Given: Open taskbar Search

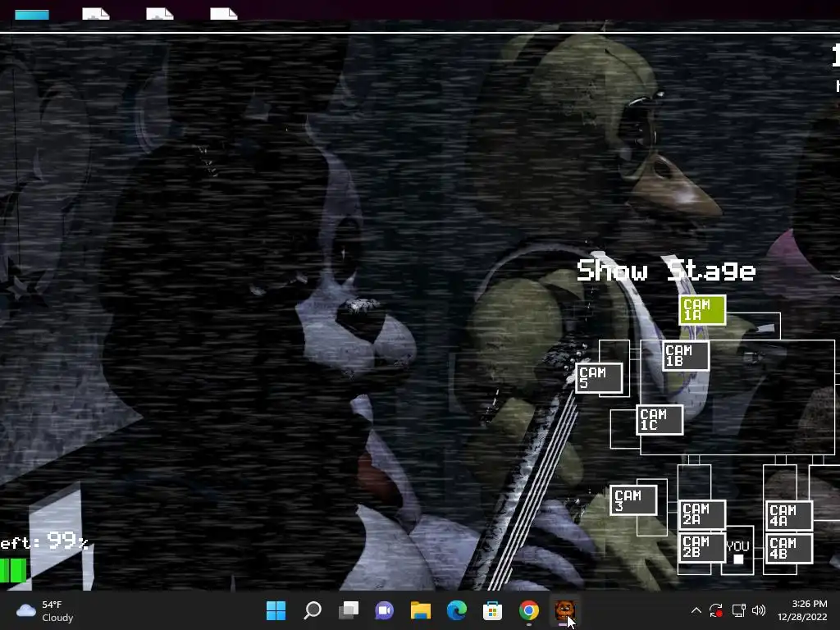Looking at the screenshot, I should coord(313,610).
